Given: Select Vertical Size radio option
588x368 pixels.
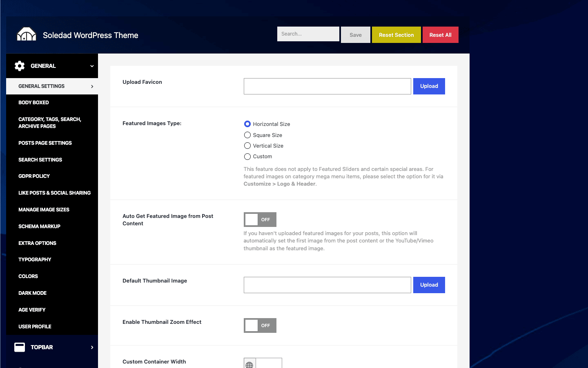Looking at the screenshot, I should tap(247, 146).
